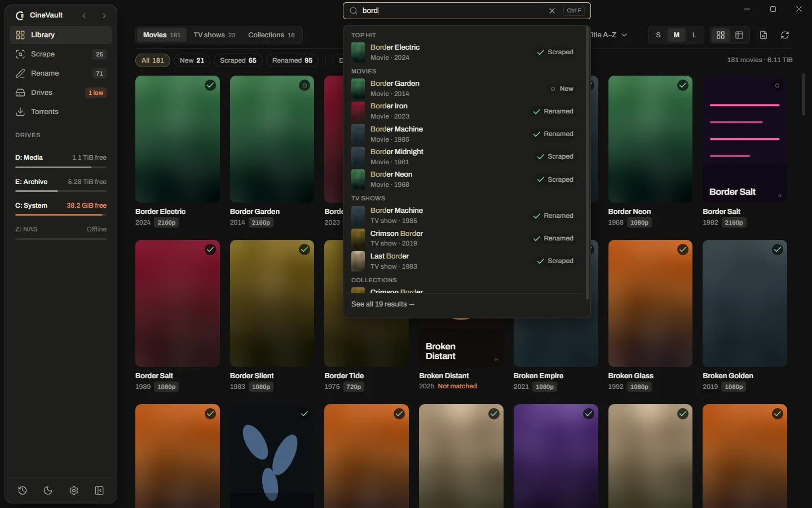
Task: Open the Border Electric top hit result
Action: 465,52
